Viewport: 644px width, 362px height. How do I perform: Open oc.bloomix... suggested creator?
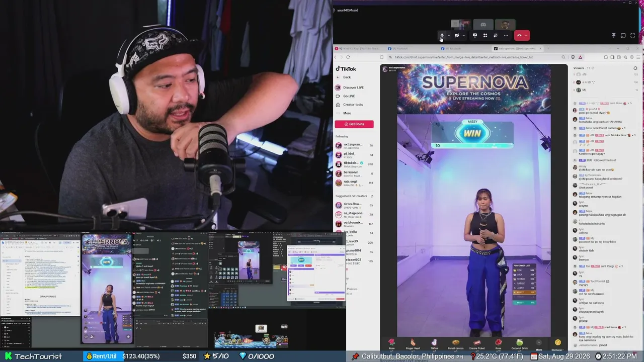pos(355,224)
